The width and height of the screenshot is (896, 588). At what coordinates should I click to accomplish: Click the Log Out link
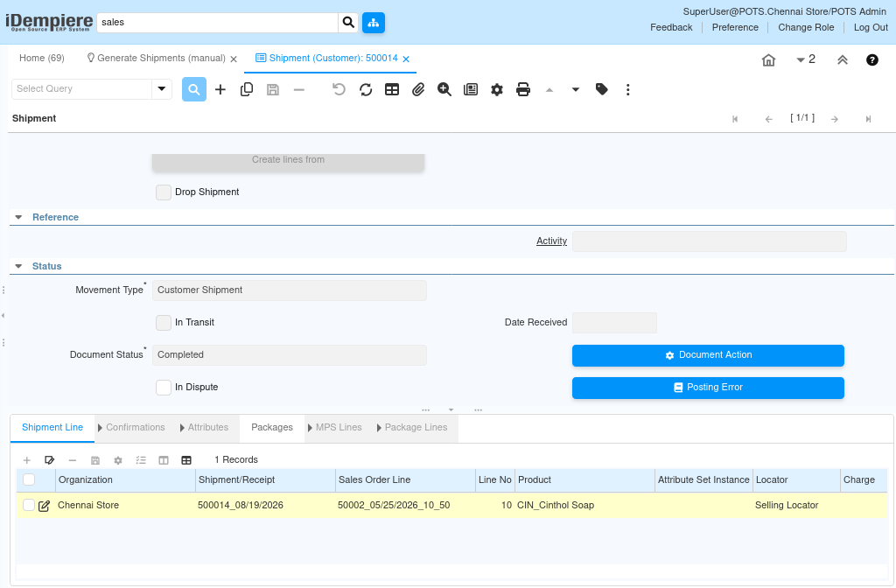(871, 27)
